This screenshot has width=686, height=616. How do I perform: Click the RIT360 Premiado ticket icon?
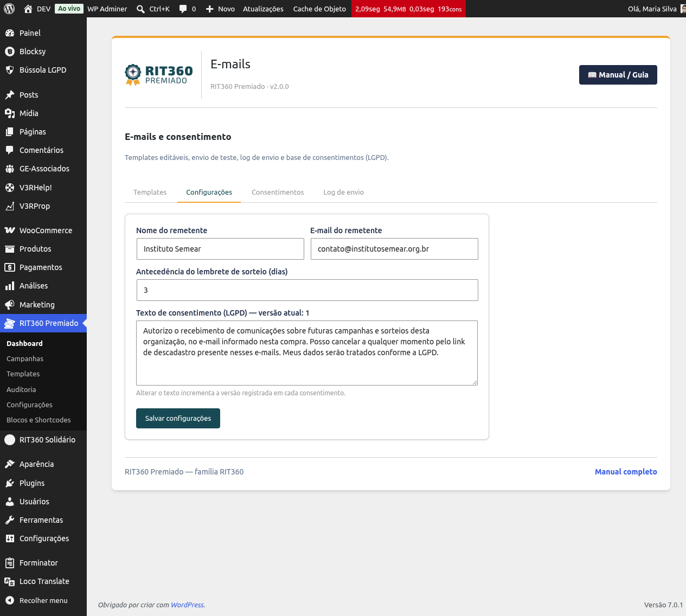pos(10,323)
